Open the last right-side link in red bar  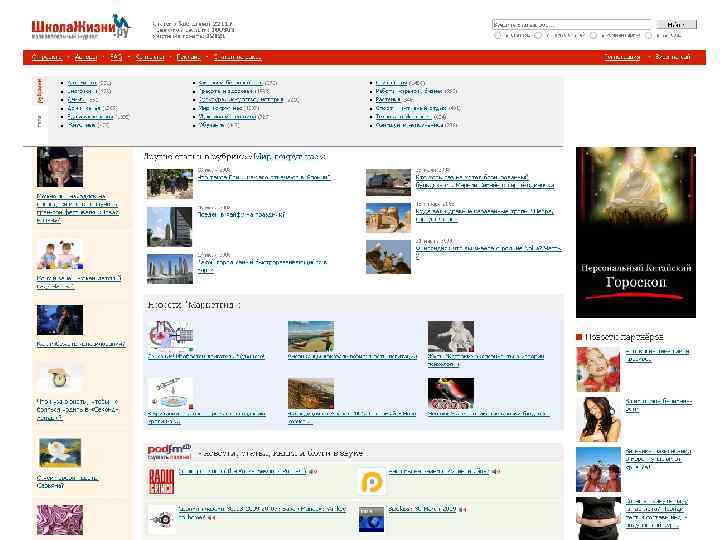pyautogui.click(x=673, y=57)
